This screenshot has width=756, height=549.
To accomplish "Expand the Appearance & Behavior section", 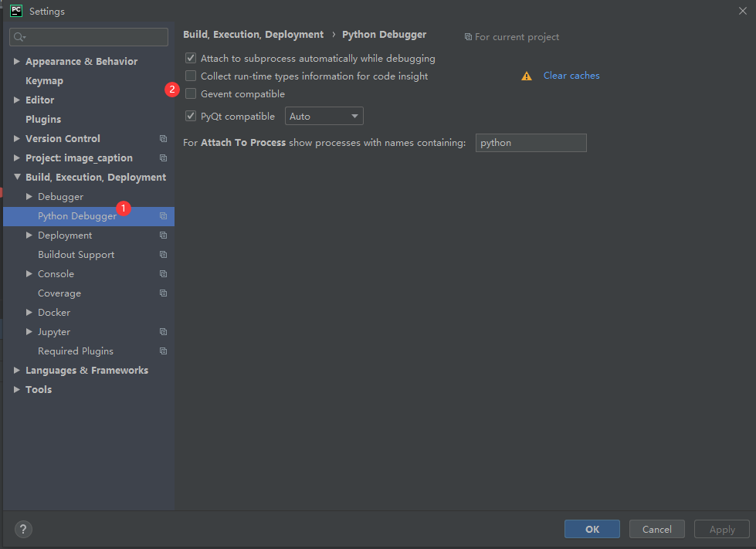I will [x=16, y=61].
